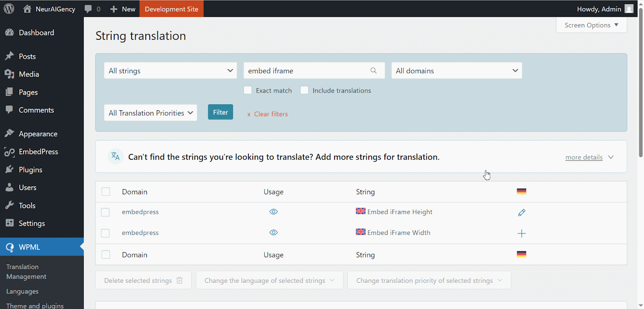Click the Appearance brush icon
The image size is (644, 309).
[x=9, y=134]
